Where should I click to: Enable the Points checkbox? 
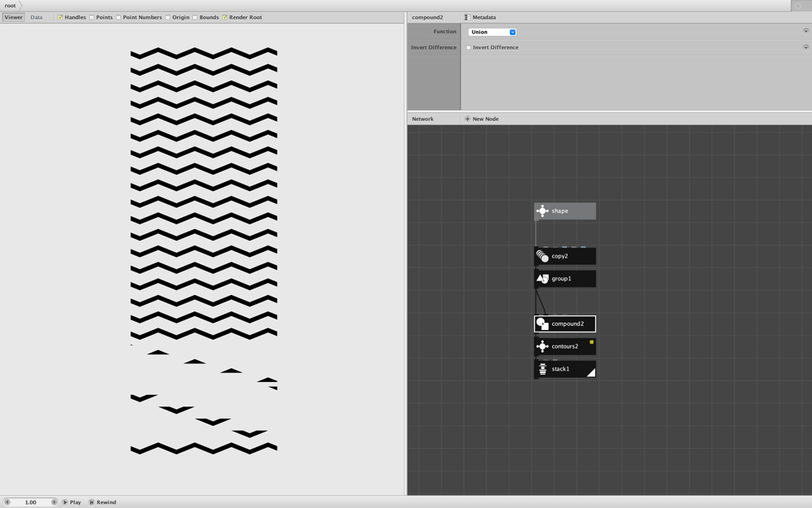(x=92, y=17)
